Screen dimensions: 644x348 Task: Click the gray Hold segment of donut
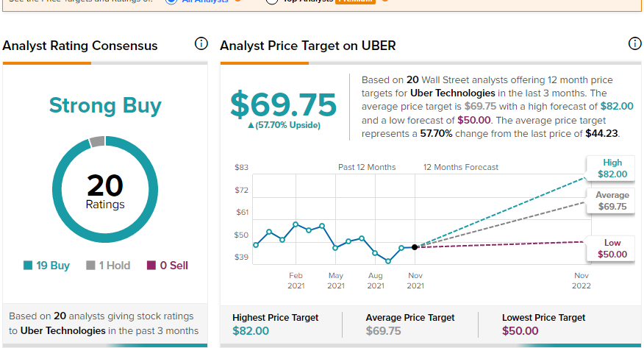(x=97, y=141)
